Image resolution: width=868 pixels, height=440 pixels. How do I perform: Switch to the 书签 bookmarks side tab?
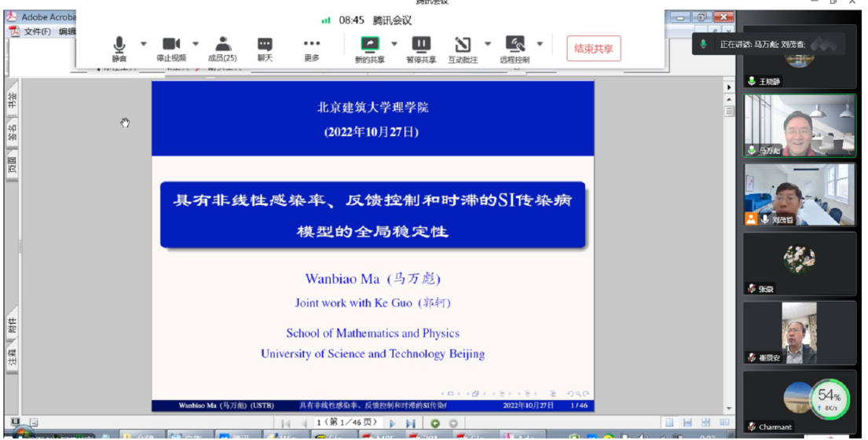click(x=12, y=101)
